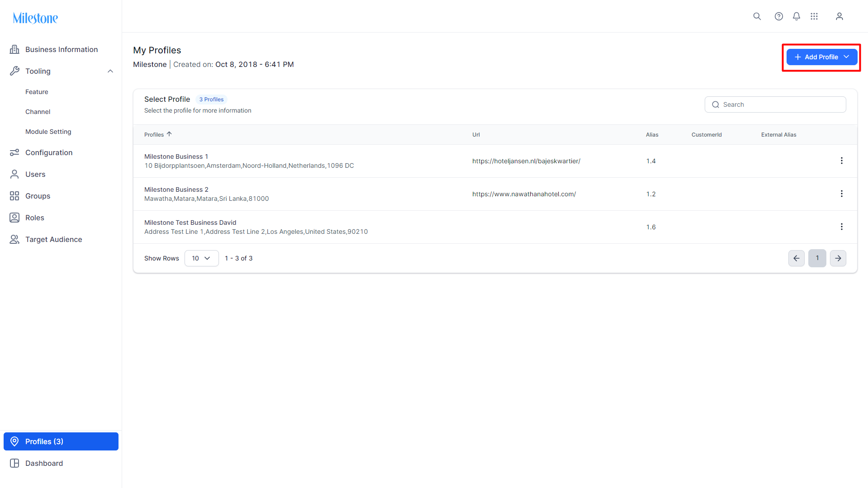The height and width of the screenshot is (488, 868).
Task: Focus the profile Search field
Action: 775,104
